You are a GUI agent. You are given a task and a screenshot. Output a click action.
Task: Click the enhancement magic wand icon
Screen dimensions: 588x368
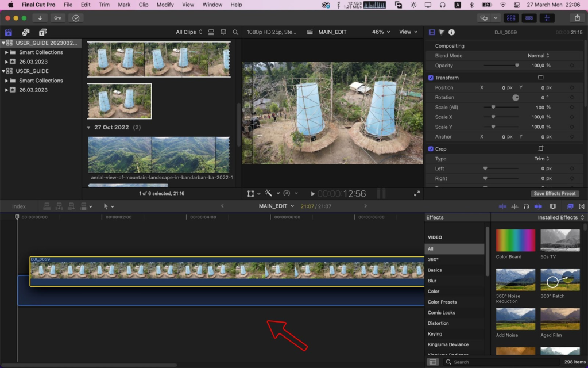tap(269, 193)
